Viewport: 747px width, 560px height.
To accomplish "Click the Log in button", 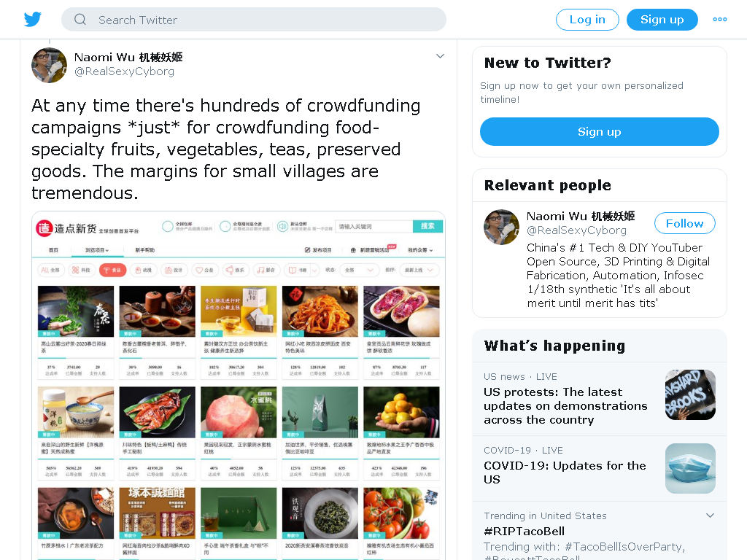I will pyautogui.click(x=587, y=20).
